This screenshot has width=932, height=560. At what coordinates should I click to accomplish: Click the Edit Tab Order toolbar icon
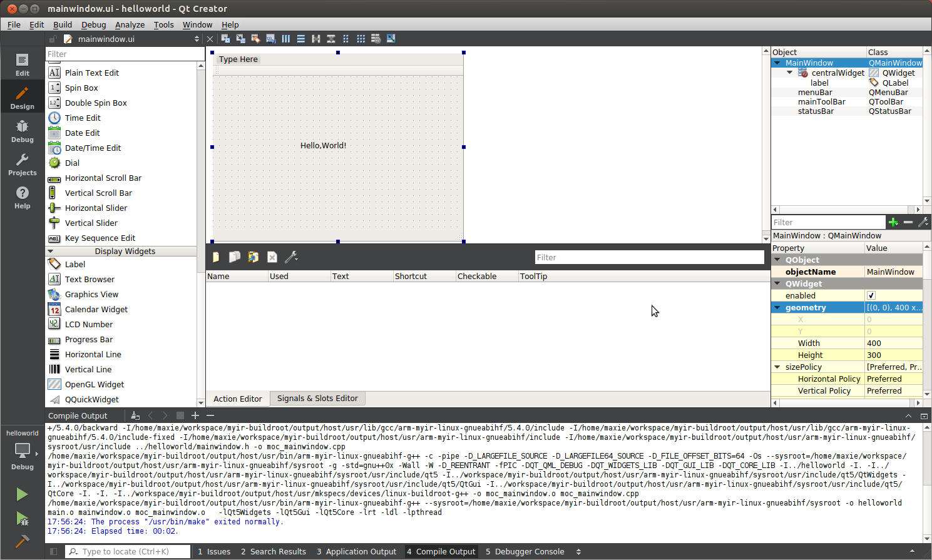pyautogui.click(x=270, y=39)
